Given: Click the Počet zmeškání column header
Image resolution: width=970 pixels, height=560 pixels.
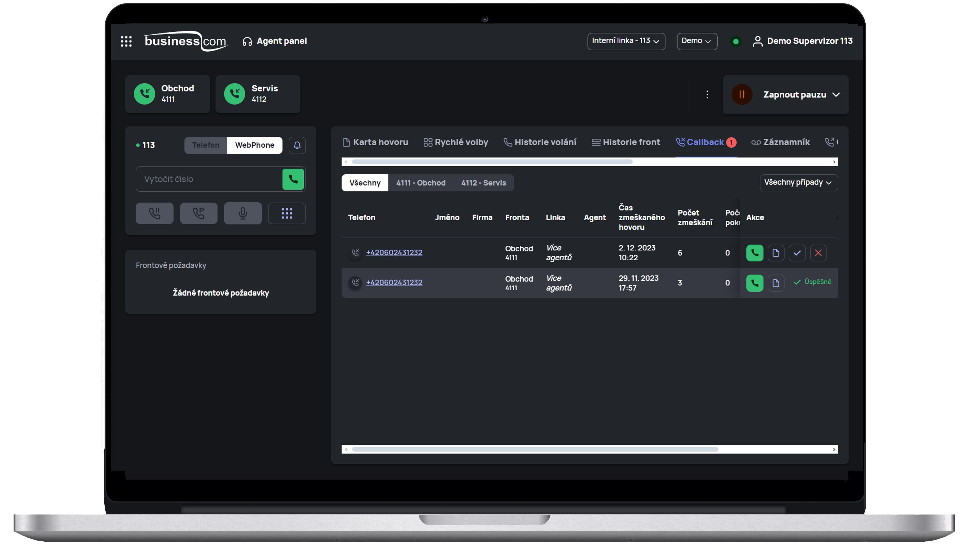Looking at the screenshot, I should coord(694,218).
